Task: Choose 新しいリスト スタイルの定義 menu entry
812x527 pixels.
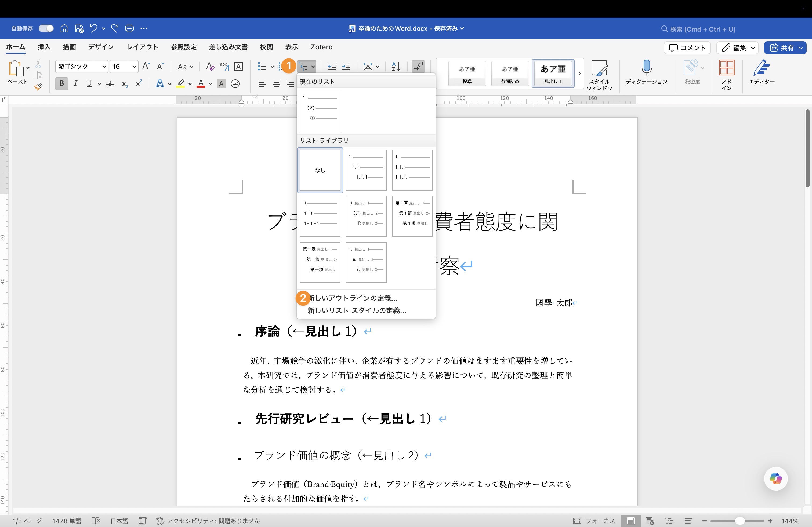Action: 356,310
